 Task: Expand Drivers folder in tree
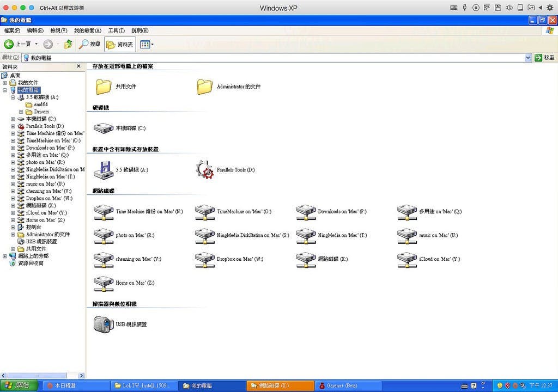21,112
